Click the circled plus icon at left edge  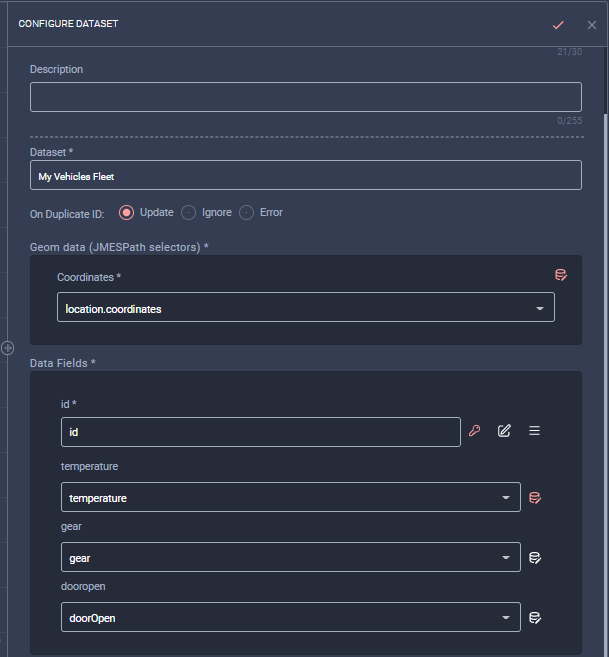click(8, 348)
